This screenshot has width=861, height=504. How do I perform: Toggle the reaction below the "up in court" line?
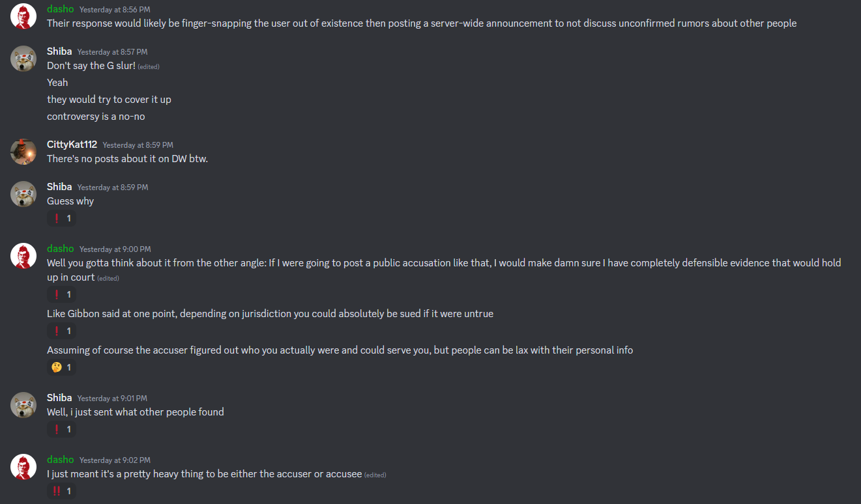62,294
